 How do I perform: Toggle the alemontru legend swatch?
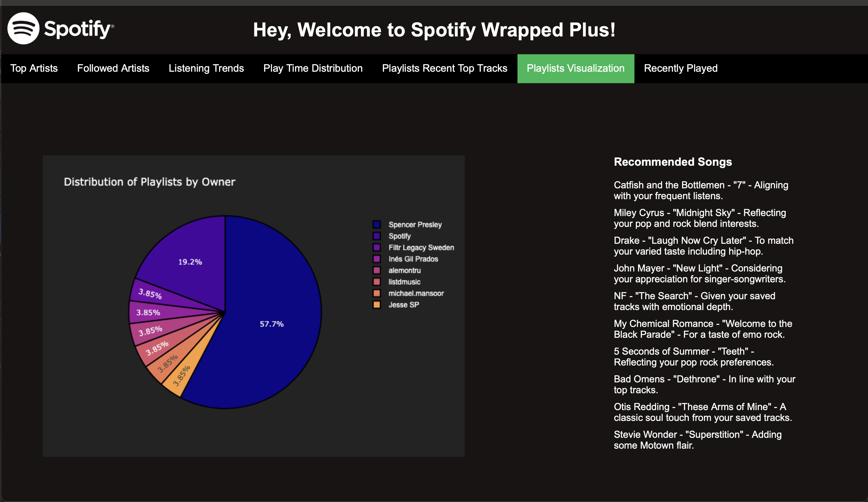376,270
